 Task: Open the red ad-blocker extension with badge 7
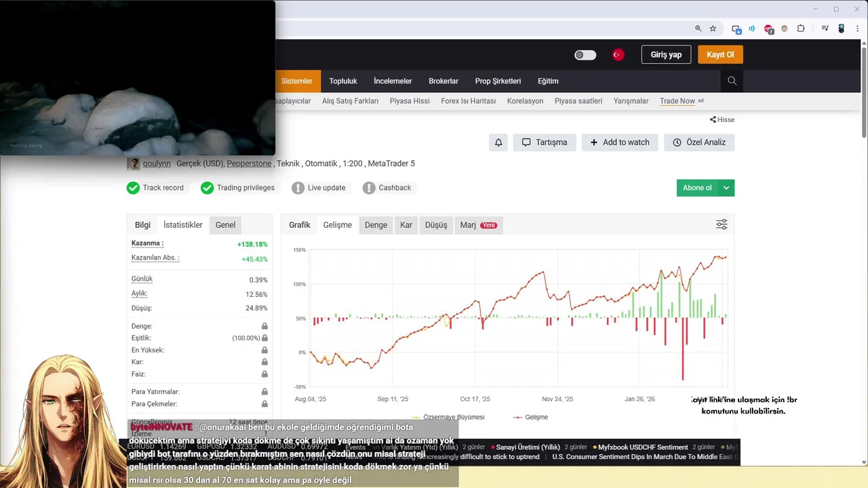(768, 28)
